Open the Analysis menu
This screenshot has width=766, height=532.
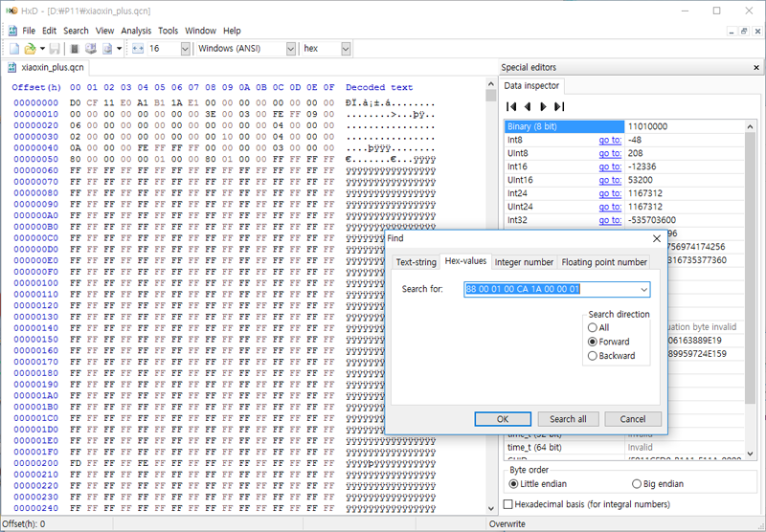tap(136, 31)
